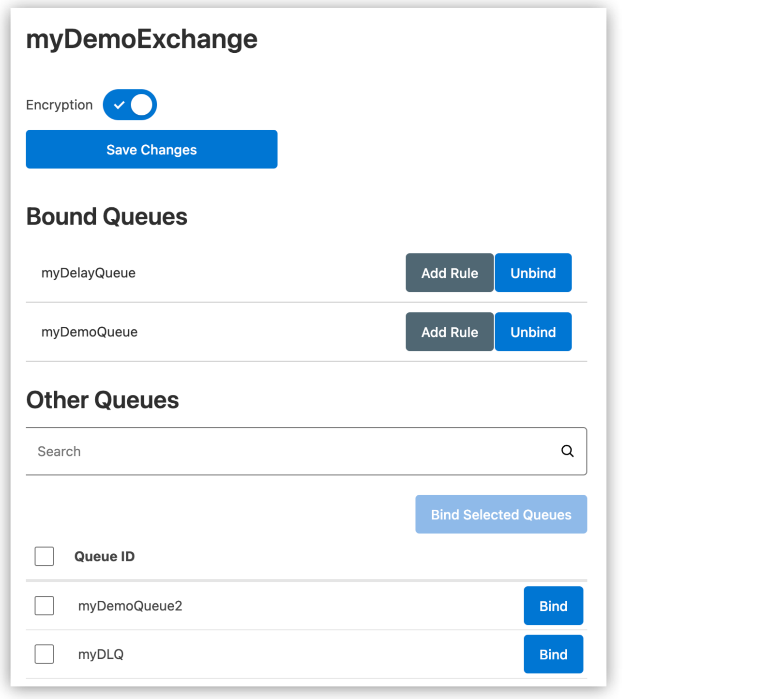
Task: Unbind the myDemoQueue queue
Action: pos(532,332)
